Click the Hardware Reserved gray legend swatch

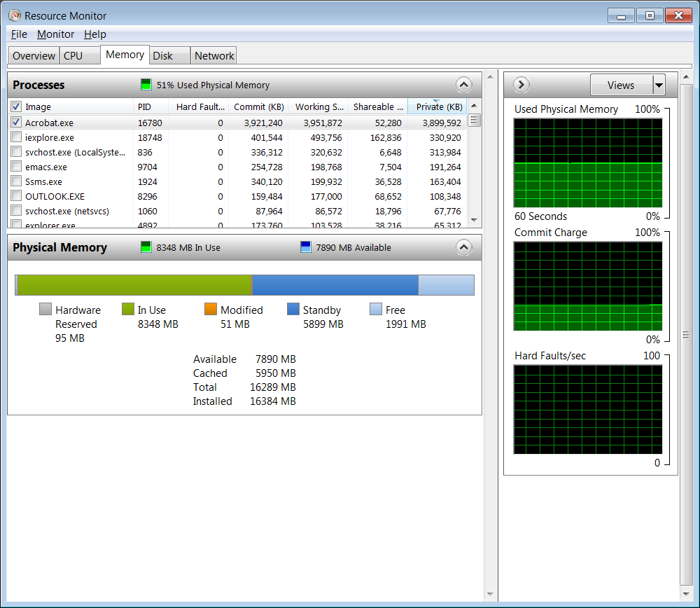click(x=45, y=309)
